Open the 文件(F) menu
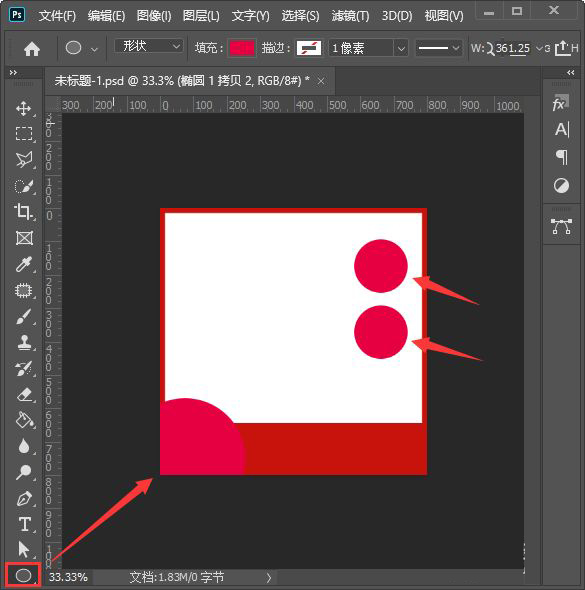Image resolution: width=585 pixels, height=590 pixels. [x=57, y=16]
